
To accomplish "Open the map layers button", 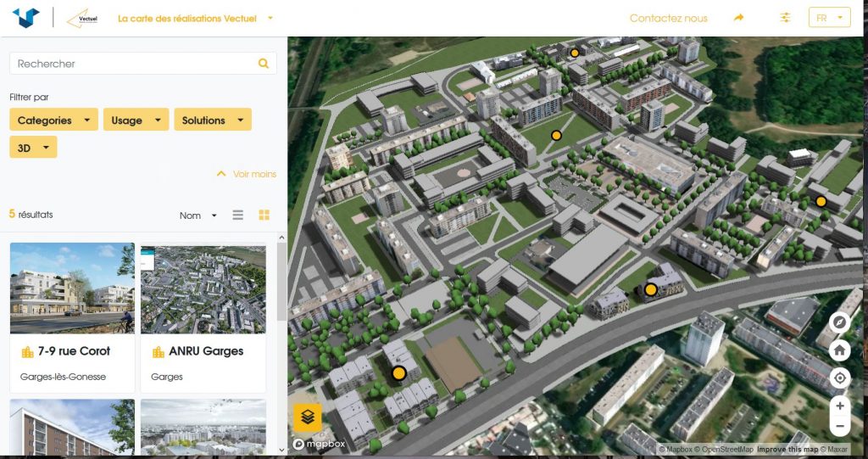I will point(307,417).
